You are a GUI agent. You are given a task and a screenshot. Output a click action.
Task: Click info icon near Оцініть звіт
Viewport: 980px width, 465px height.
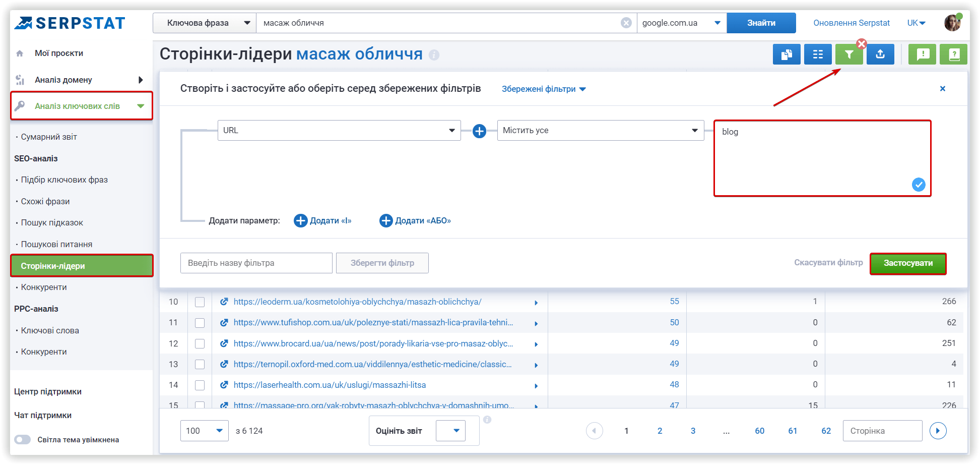point(487,420)
